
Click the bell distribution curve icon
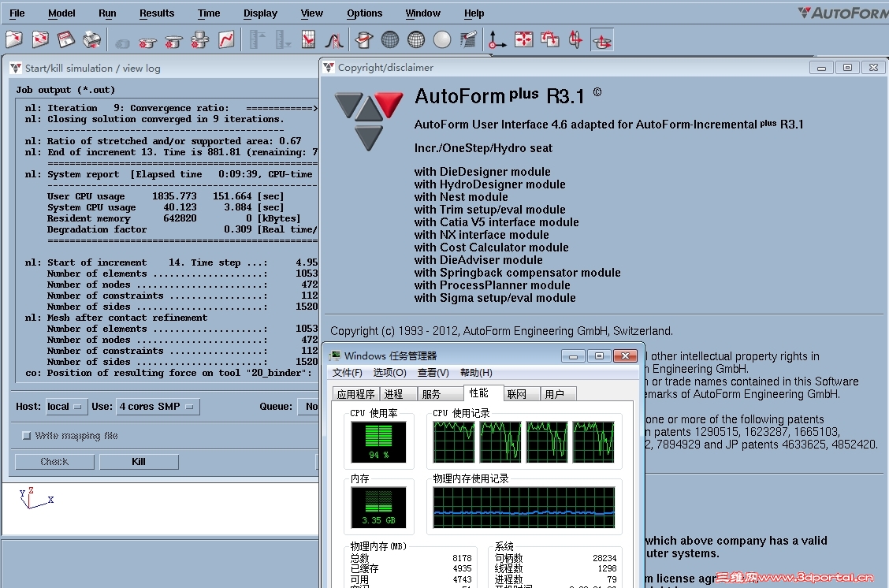click(334, 39)
